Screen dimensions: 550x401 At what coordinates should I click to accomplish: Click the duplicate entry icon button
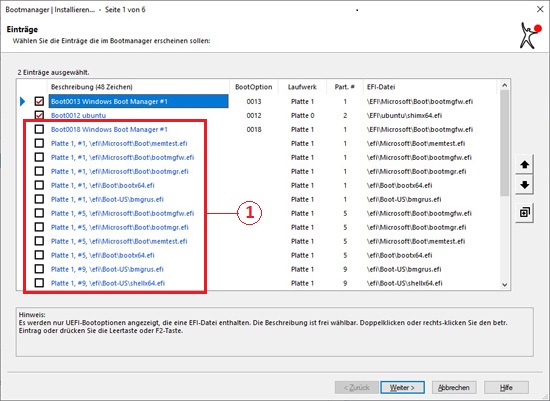click(x=524, y=212)
